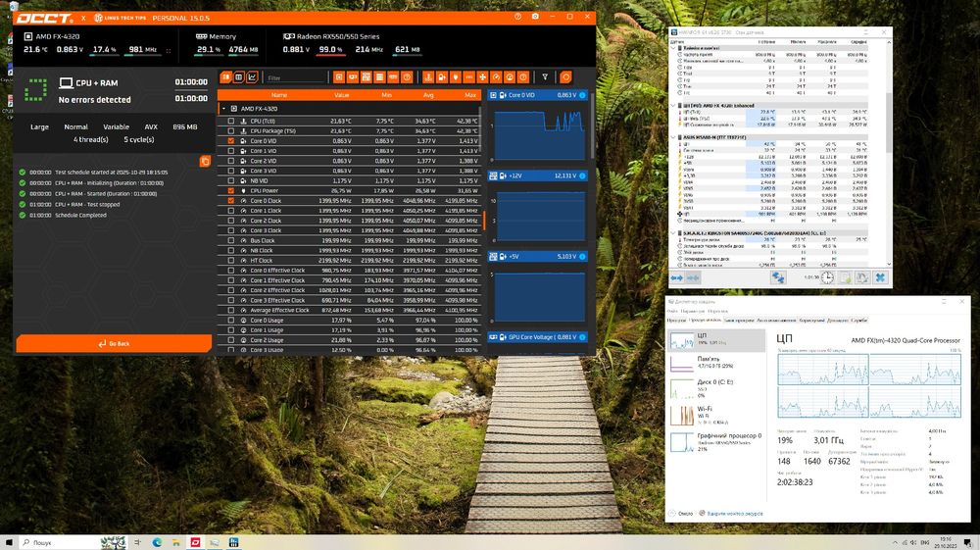Click the OCCT power sensor filter icon
Screen dimensions: 980x550
(456, 77)
